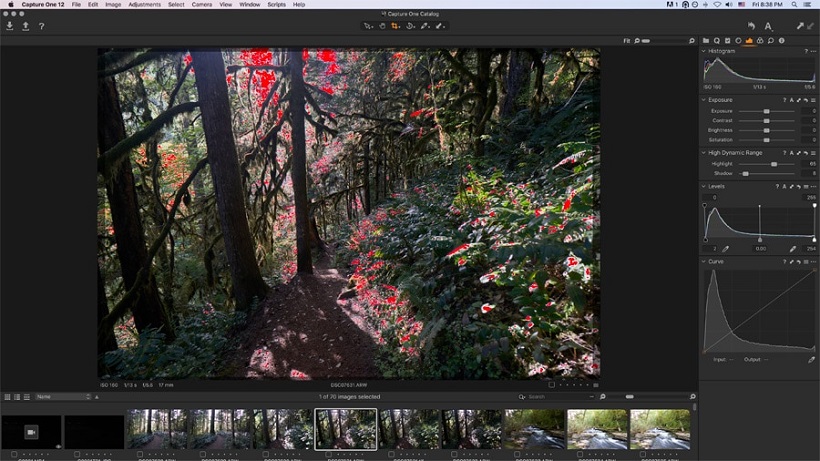820x461 pixels.
Task: Adjust the Exposure slider handle
Action: (x=766, y=111)
